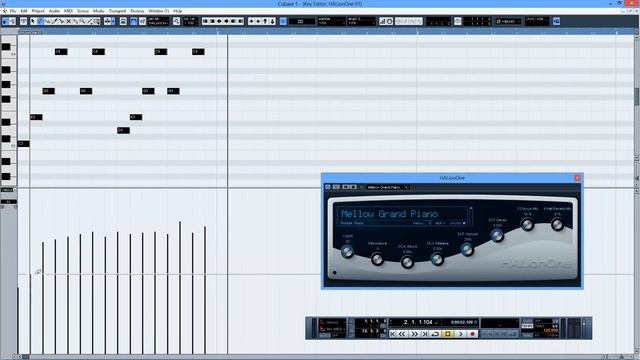
Task: Open Insert Velocity dropdown
Action: (x=191, y=21)
